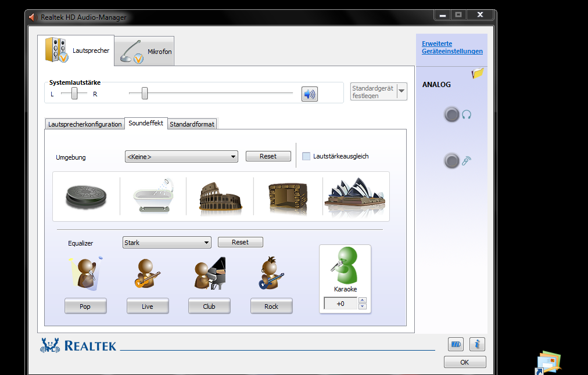Click the Pop singer icon
This screenshot has height=375, width=588.
[86, 274]
